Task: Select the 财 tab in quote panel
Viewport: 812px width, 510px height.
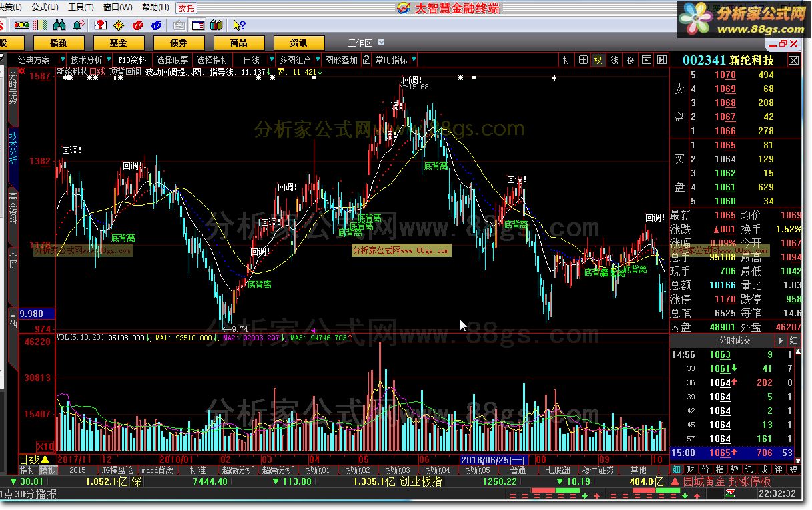Action: (x=689, y=470)
